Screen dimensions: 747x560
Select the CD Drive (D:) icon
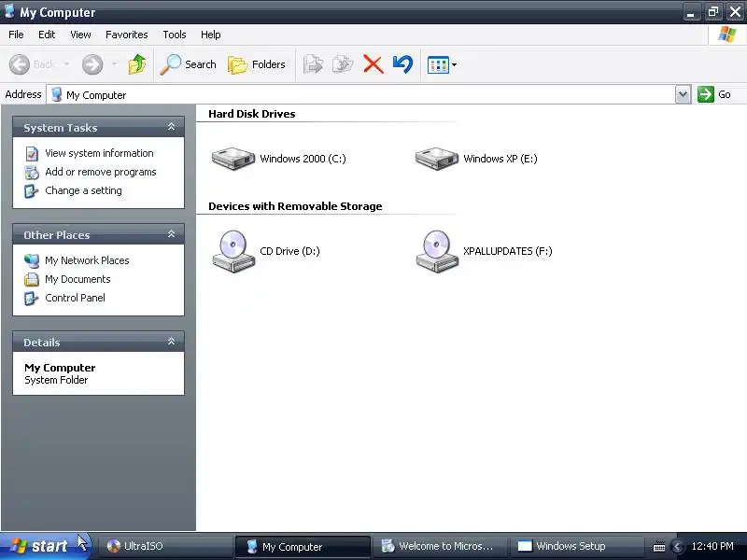pos(233,251)
